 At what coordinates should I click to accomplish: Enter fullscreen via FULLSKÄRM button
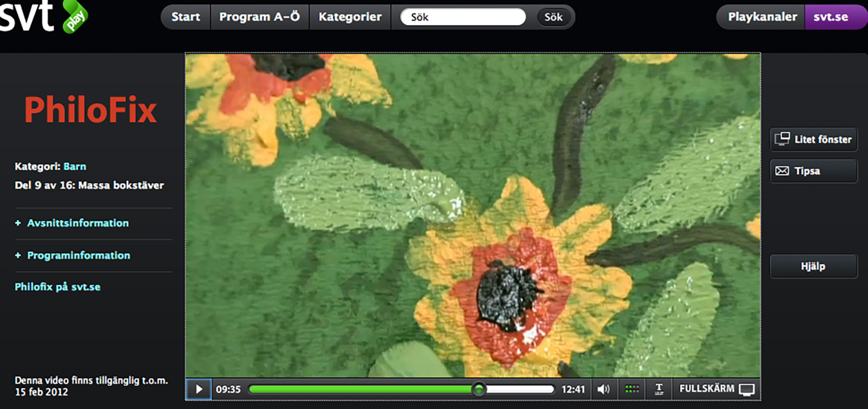(716, 389)
